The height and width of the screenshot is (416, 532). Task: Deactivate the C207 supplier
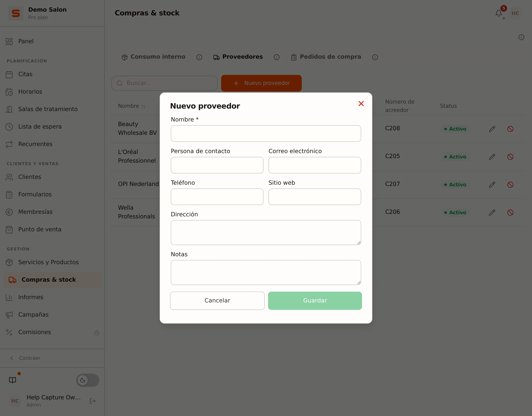510,184
